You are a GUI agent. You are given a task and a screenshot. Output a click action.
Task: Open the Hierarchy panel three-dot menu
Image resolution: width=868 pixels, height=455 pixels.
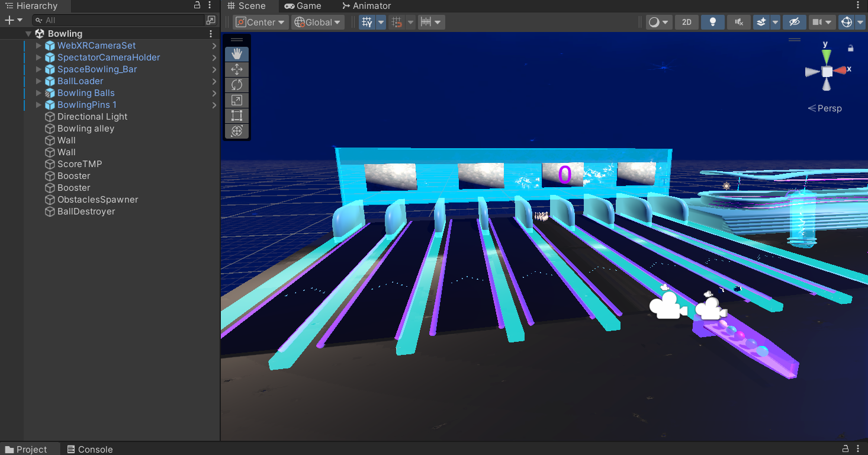(210, 5)
